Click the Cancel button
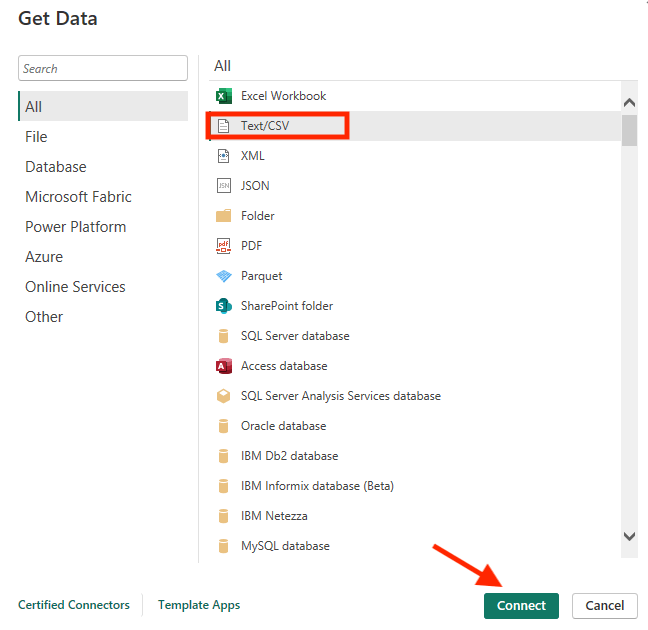 point(605,606)
